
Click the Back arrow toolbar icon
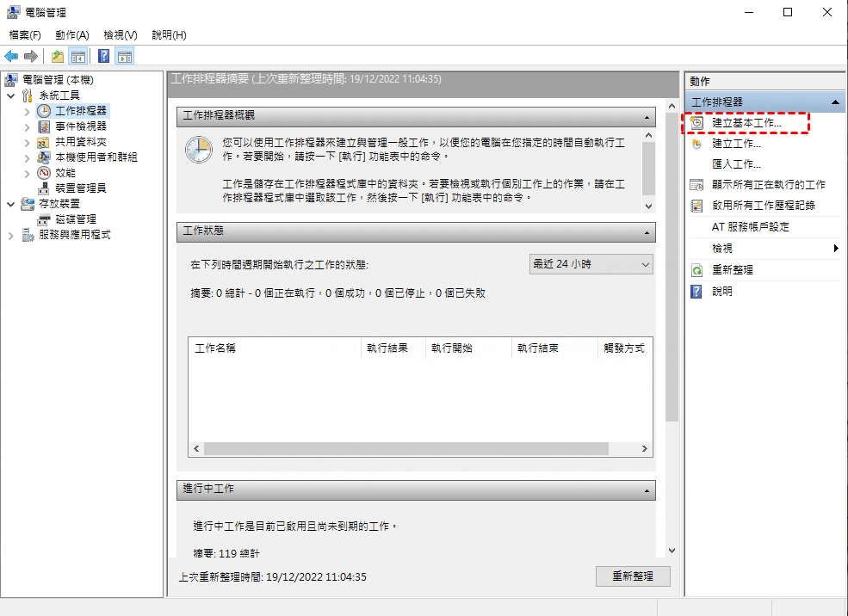11,56
